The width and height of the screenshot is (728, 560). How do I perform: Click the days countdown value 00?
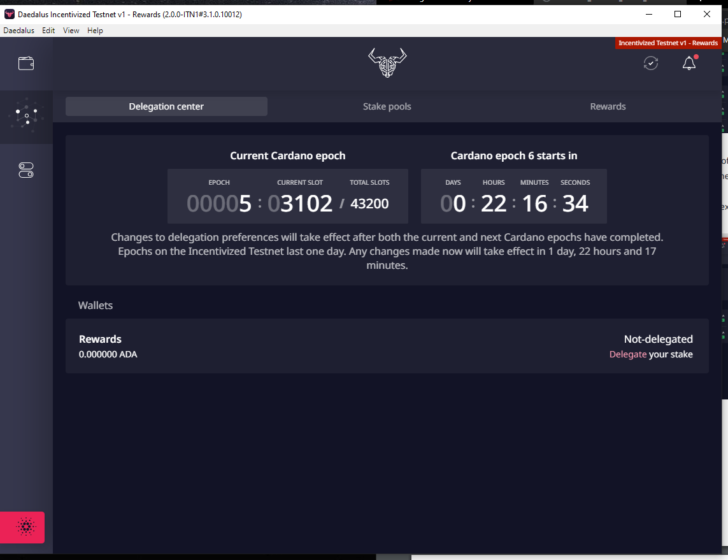click(x=453, y=203)
